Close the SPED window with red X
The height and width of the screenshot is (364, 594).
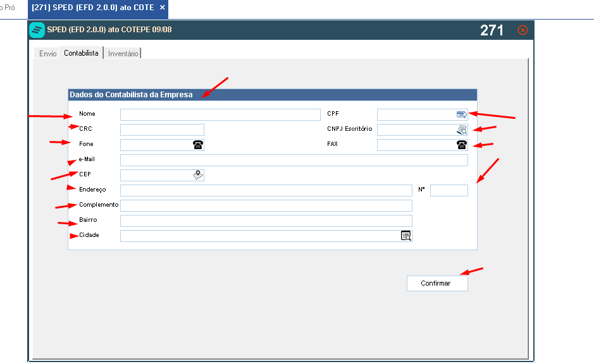pyautogui.click(x=523, y=30)
